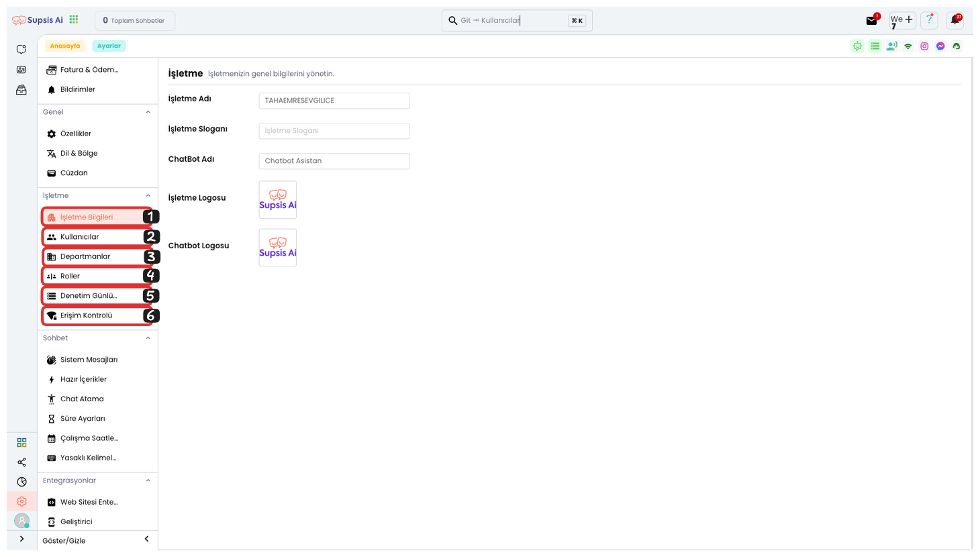This screenshot has width=980, height=557.
Task: Open Fatura & Ödeme settings
Action: point(97,70)
